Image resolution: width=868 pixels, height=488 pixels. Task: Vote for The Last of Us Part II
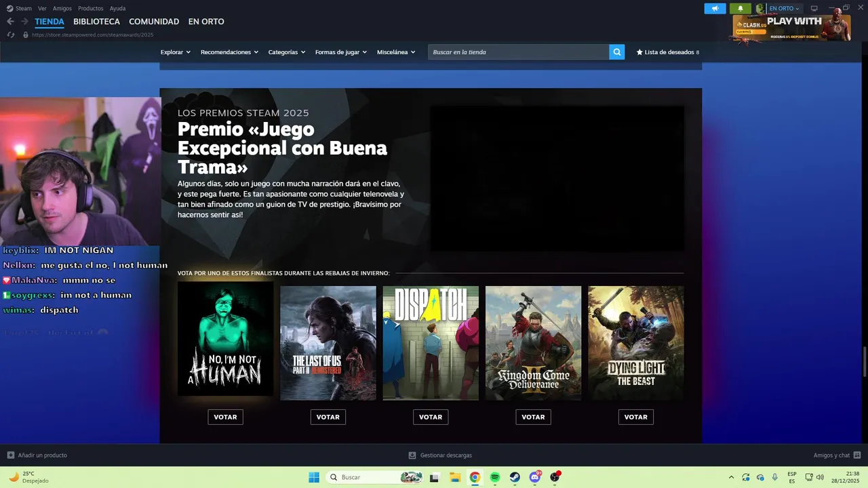click(x=328, y=417)
